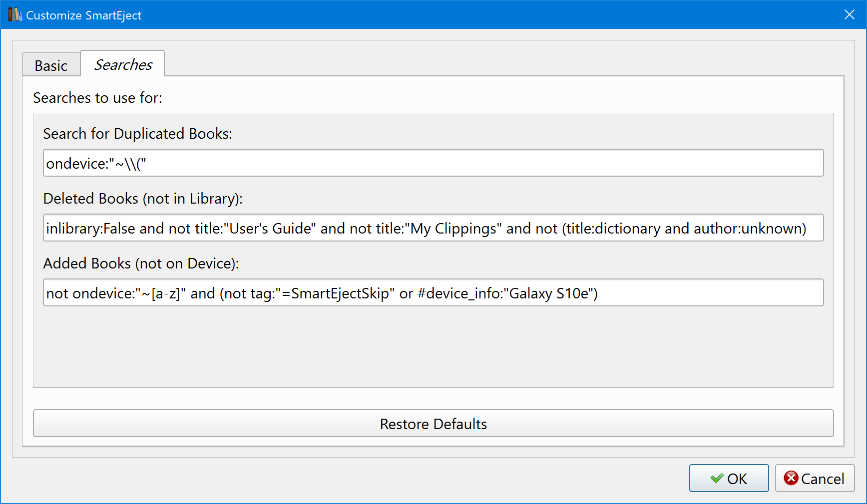Click the "Searches to use for:" label

click(x=97, y=98)
